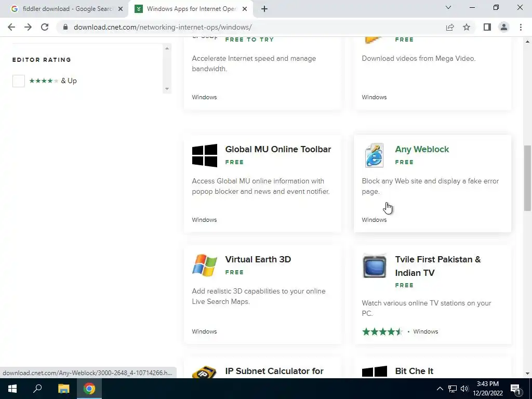The image size is (532, 399).
Task: Click the page scrollbar down arrow
Action: (x=528, y=374)
